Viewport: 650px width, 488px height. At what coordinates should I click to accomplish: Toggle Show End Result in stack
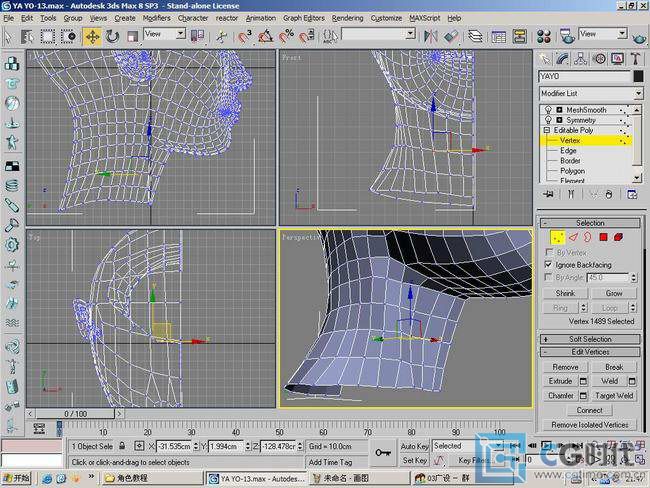pos(571,194)
